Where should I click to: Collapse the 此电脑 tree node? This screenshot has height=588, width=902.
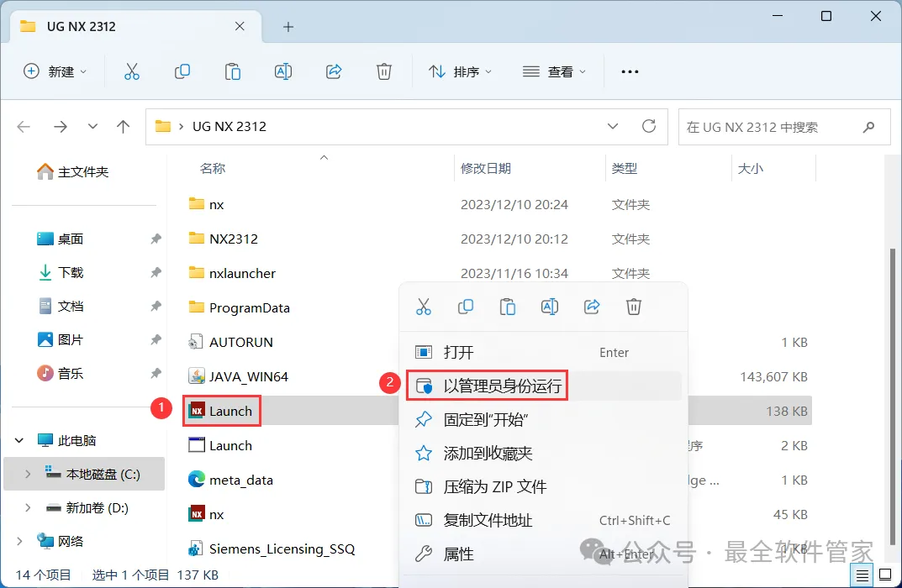pyautogui.click(x=19, y=440)
